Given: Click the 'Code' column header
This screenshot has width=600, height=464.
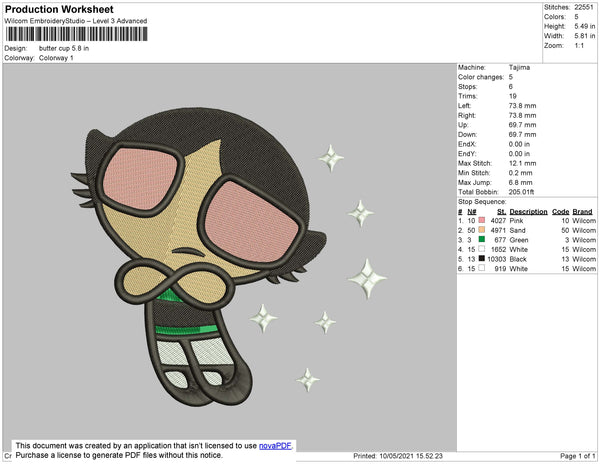Looking at the screenshot, I should (561, 212).
